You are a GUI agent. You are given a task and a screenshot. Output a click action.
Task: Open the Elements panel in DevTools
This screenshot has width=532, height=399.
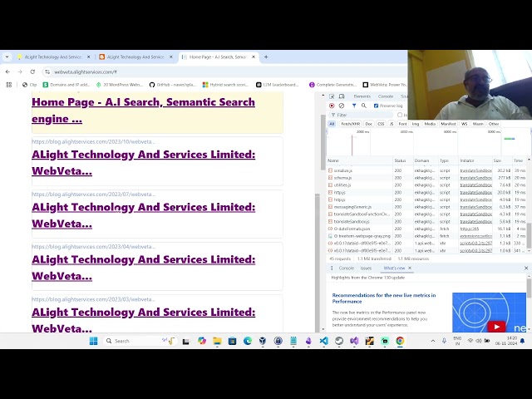pos(362,96)
